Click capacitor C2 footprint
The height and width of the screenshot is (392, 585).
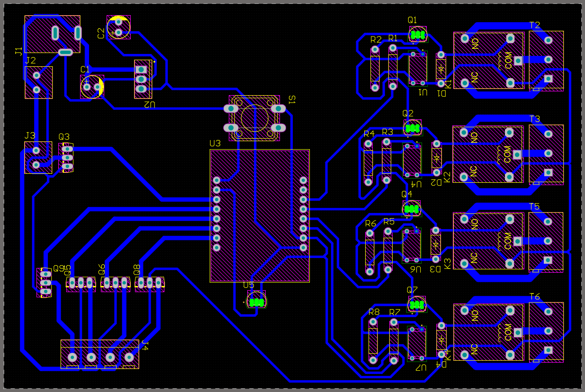118,27
